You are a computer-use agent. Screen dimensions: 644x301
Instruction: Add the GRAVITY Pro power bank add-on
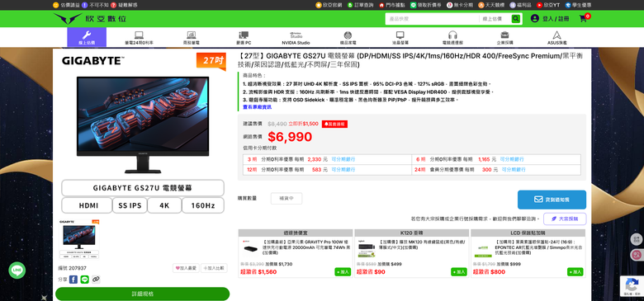coord(343,271)
